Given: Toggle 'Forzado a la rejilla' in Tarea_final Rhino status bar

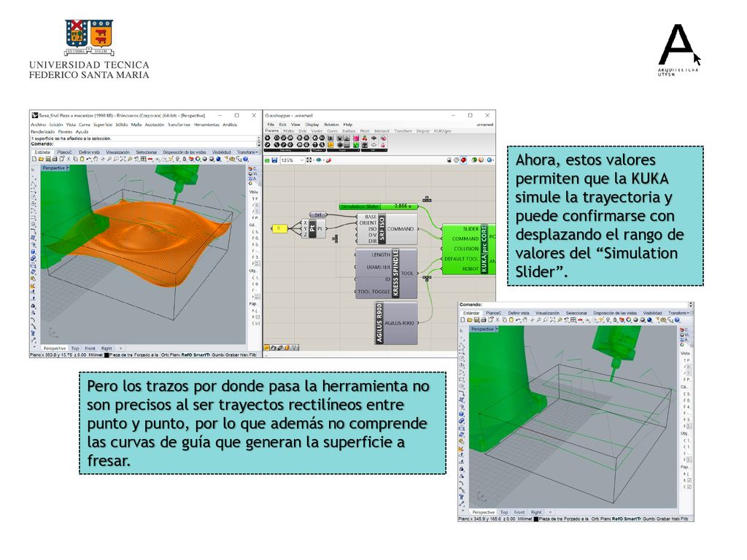Looking at the screenshot, I should pos(146,355).
